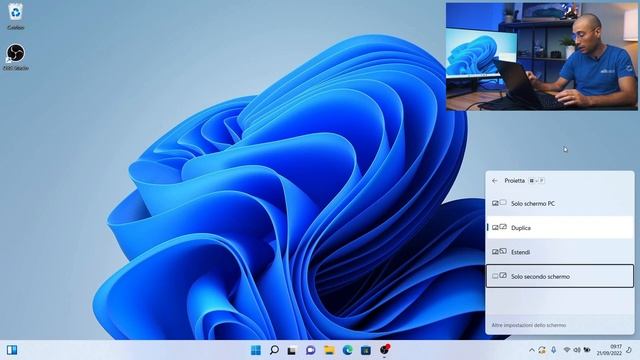Select the Estendi display mode
640x360 pixels.
coord(560,252)
